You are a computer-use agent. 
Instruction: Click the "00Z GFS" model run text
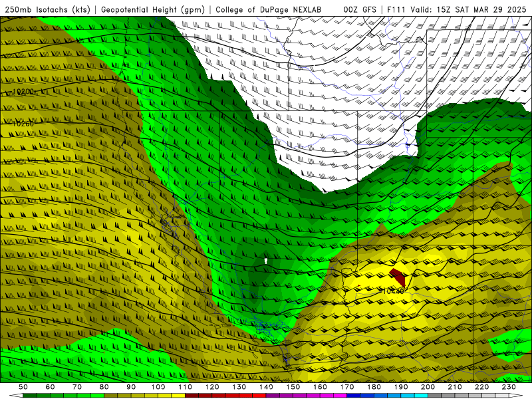tap(360, 9)
